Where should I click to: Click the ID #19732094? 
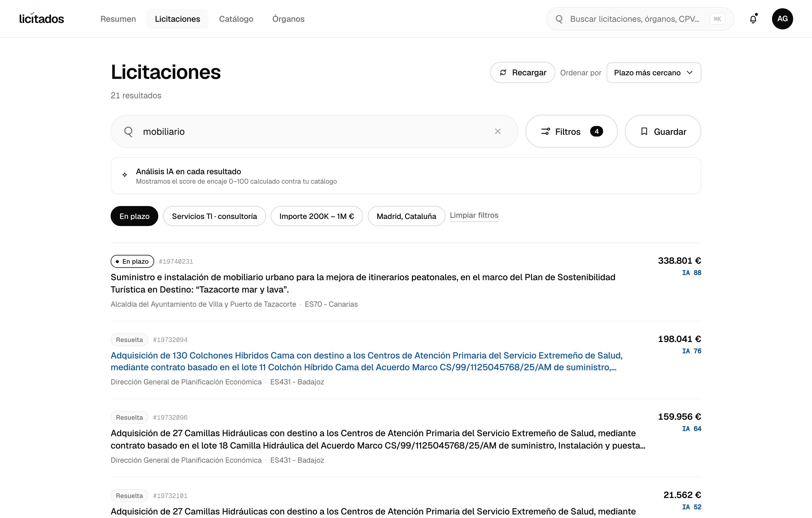(170, 340)
